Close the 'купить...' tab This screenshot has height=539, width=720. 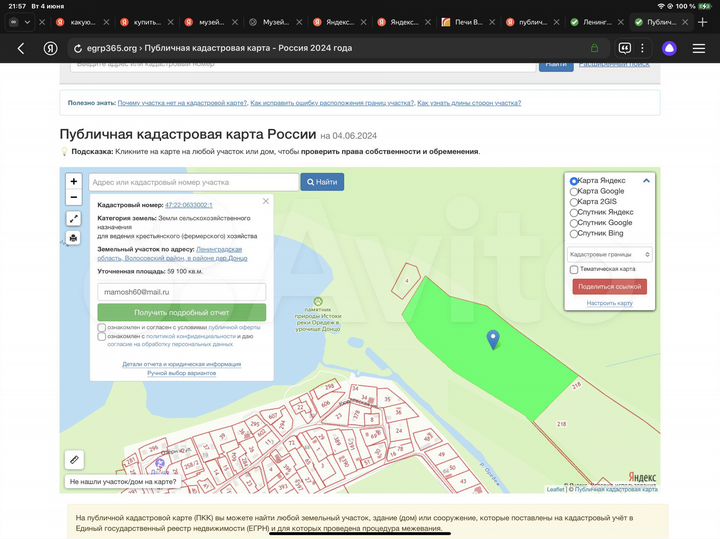pos(171,22)
